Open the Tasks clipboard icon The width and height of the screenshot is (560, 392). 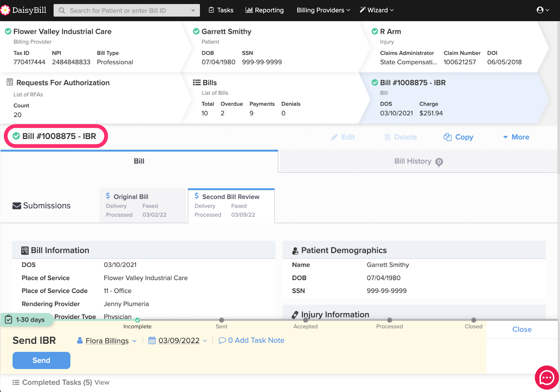211,10
